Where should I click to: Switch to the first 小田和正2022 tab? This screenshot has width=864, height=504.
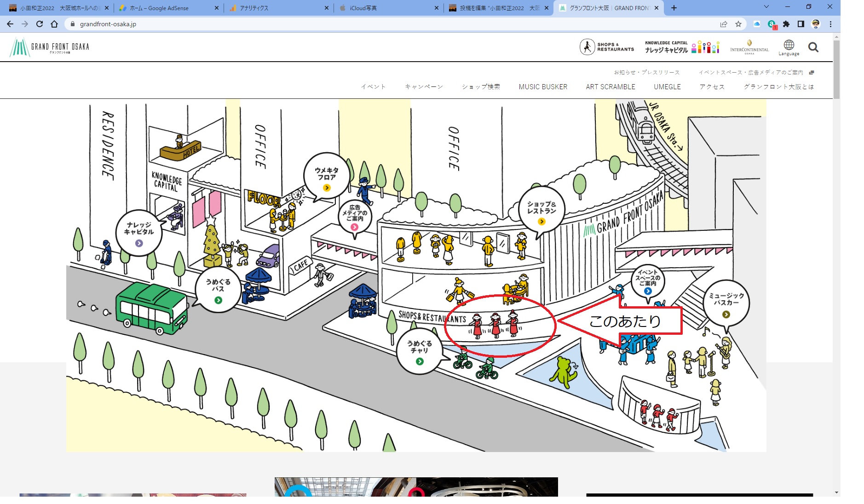pos(60,8)
